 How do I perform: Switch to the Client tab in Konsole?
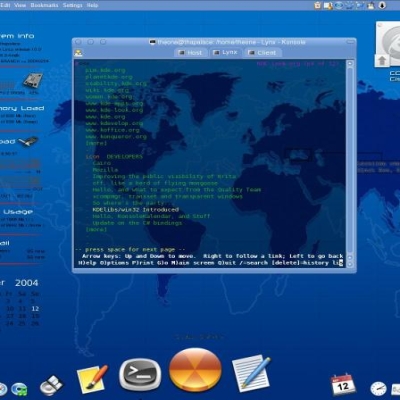coord(263,53)
